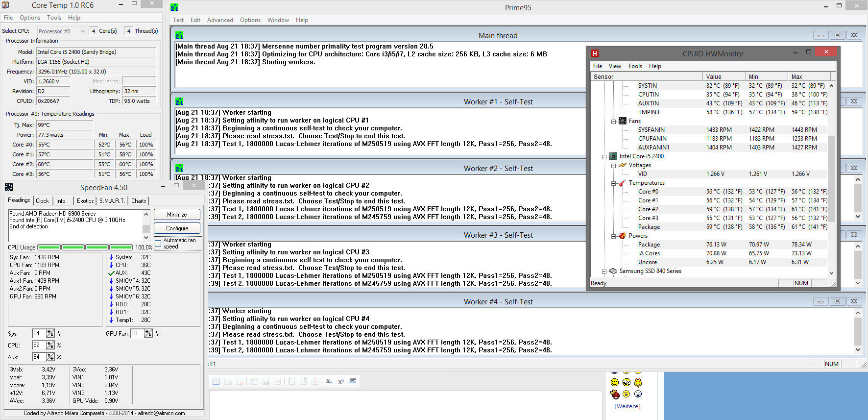Click the Fans icon in HWMonitor tree
Screen dimensions: 868x420
[623, 121]
